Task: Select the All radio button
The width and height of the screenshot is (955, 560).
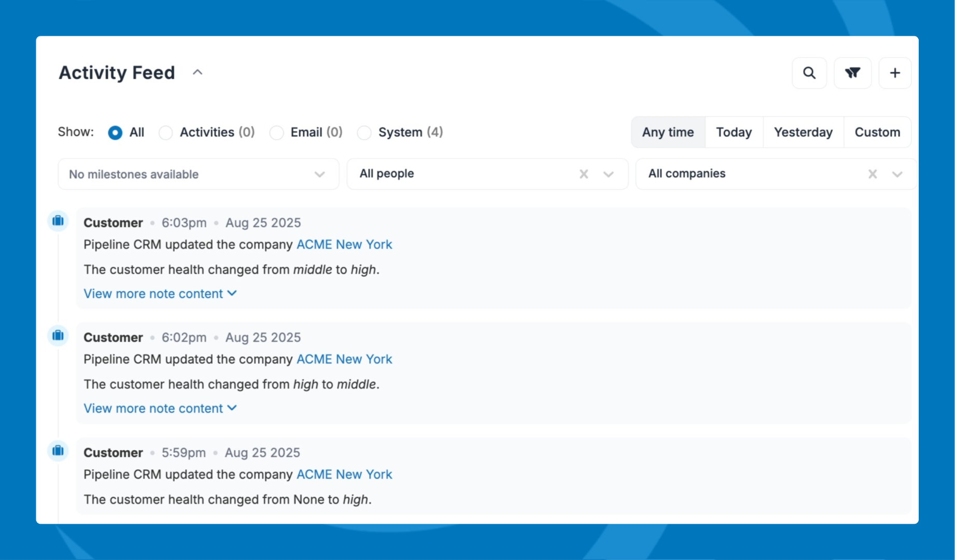Action: 115,133
